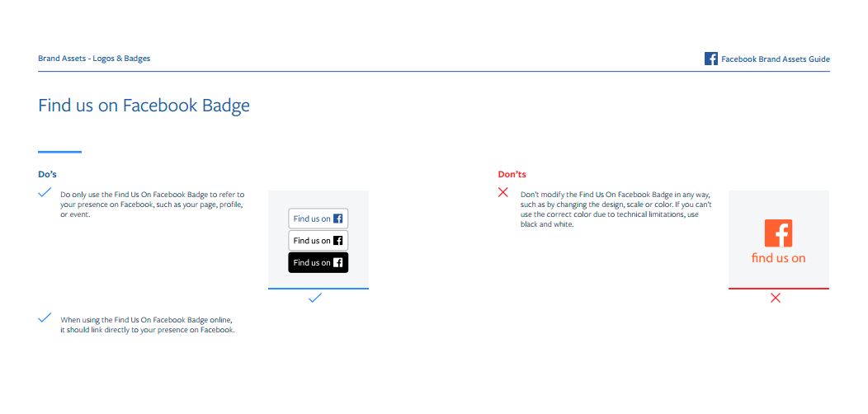This screenshot has height=414, width=868.
Task: Click the red X below the orange badge example
Action: 775,298
